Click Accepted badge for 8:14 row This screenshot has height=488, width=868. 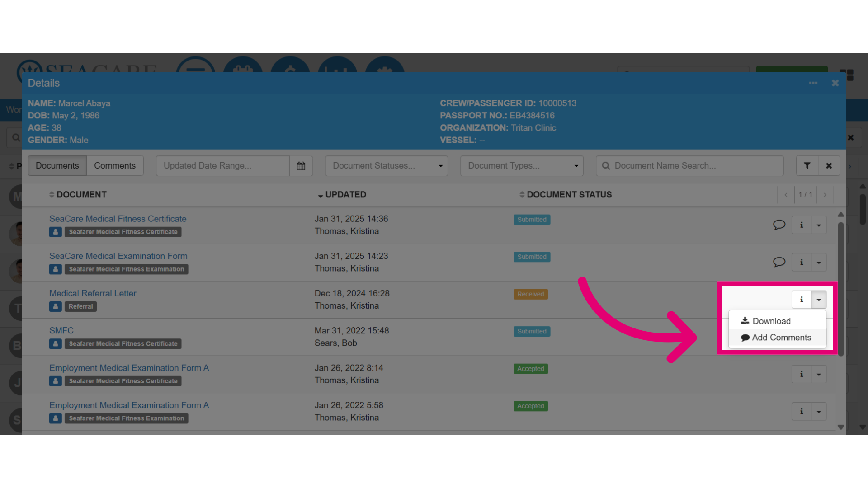pos(531,369)
